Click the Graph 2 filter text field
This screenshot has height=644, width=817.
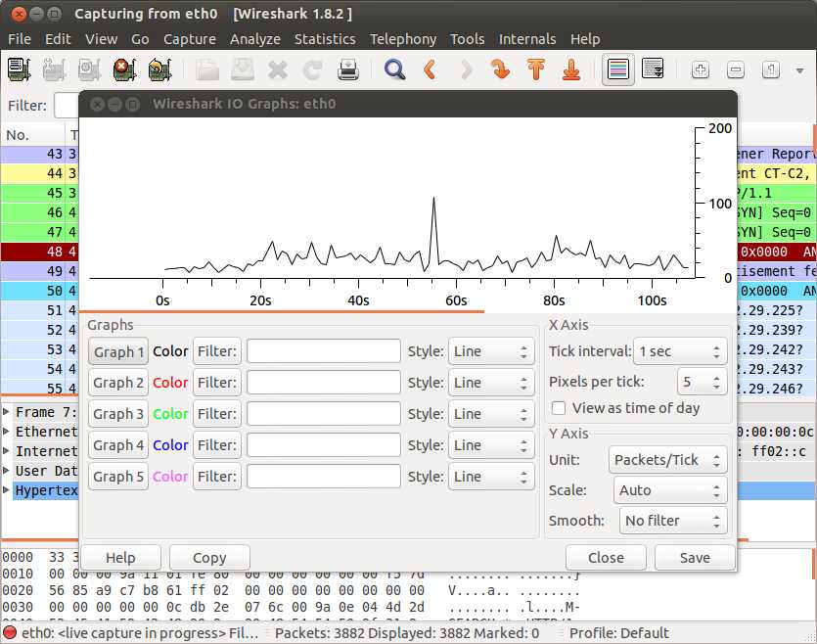point(324,383)
